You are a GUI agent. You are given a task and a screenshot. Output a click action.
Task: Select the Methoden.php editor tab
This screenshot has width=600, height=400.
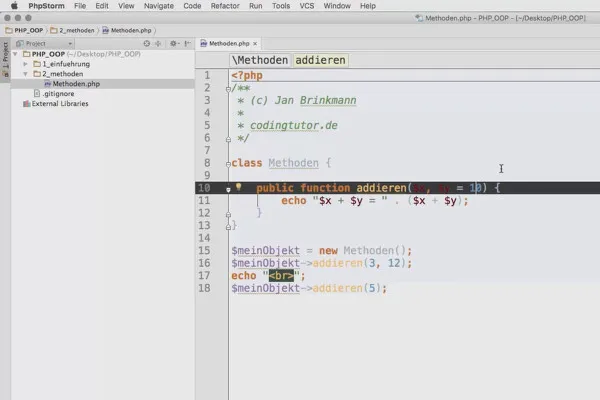229,44
